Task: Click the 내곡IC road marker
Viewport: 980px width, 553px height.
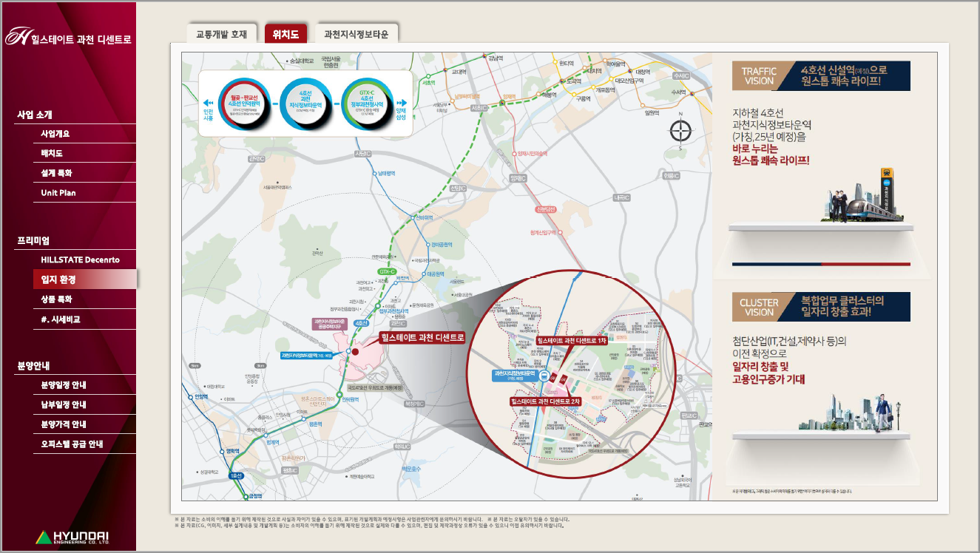Action: click(x=622, y=198)
